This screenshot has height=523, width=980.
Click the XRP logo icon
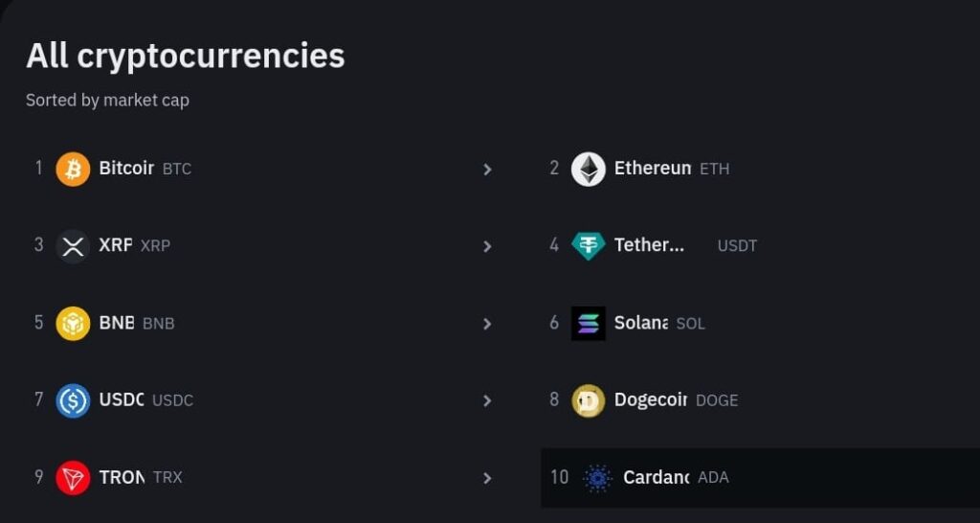73,246
